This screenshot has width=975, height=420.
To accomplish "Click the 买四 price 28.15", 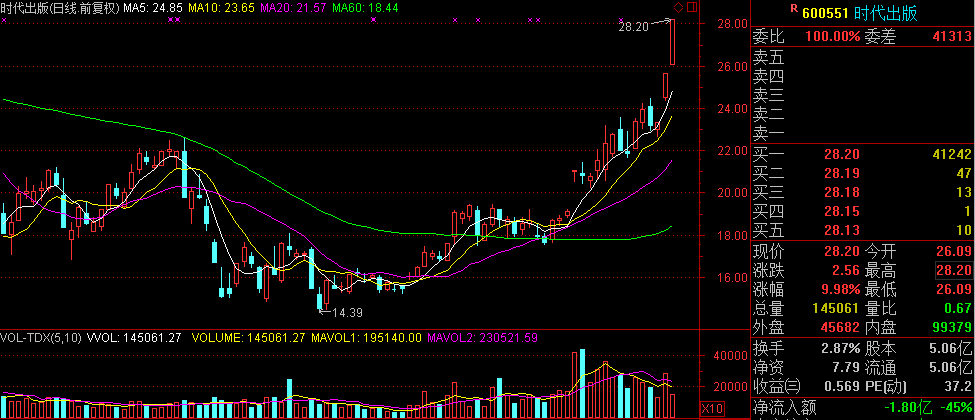I will tap(843, 211).
